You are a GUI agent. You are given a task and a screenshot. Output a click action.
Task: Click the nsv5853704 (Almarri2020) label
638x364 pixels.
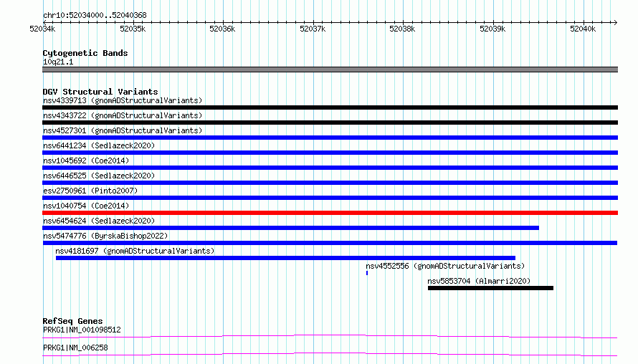[479, 281]
